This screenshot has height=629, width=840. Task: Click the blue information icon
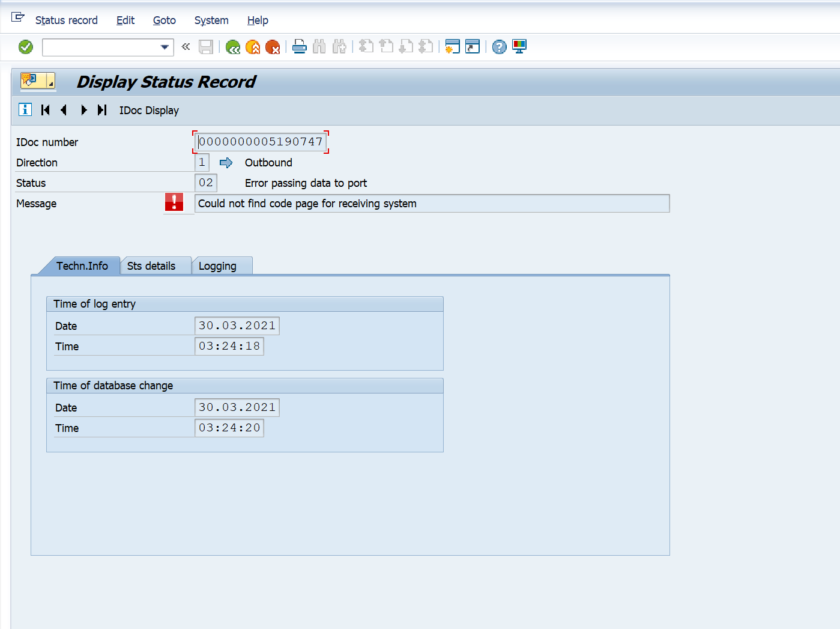coord(25,110)
